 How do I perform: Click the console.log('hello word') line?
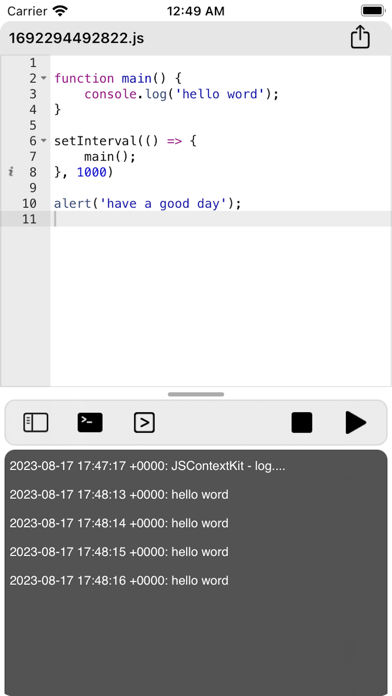[x=182, y=94]
